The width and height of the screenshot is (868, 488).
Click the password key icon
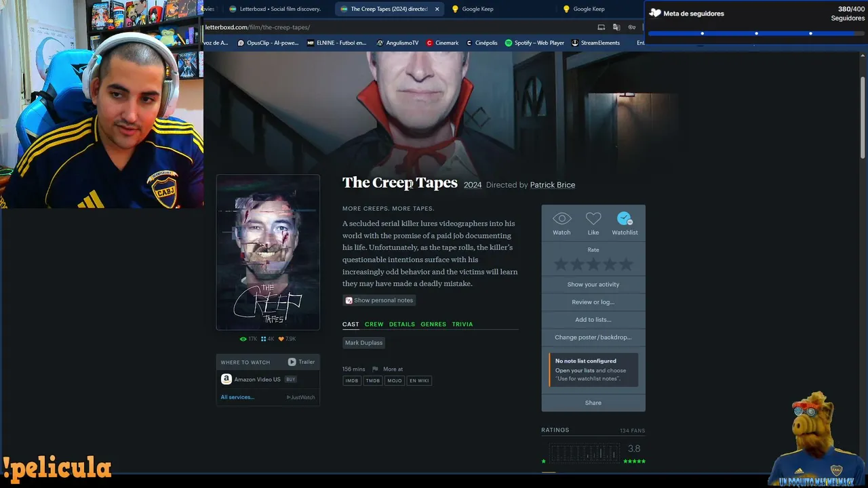pyautogui.click(x=632, y=27)
